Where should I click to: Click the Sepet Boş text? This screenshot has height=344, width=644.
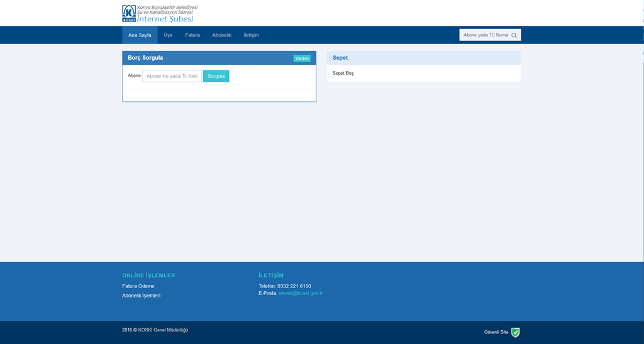[x=343, y=73]
